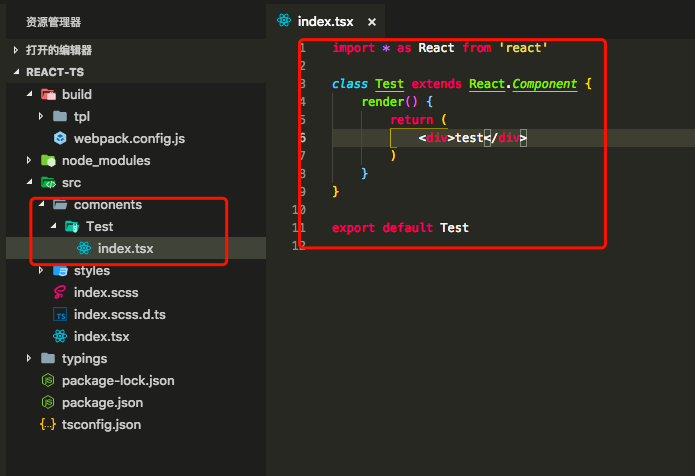Click the build folder icon
Viewport: 695px width, 476px height.
pyautogui.click(x=48, y=94)
